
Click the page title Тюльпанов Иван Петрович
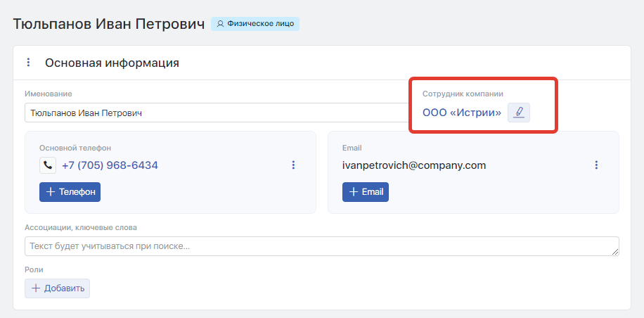109,24
